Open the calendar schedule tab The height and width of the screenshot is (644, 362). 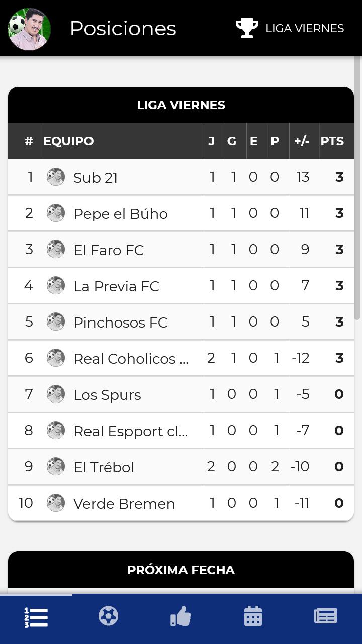point(253,616)
